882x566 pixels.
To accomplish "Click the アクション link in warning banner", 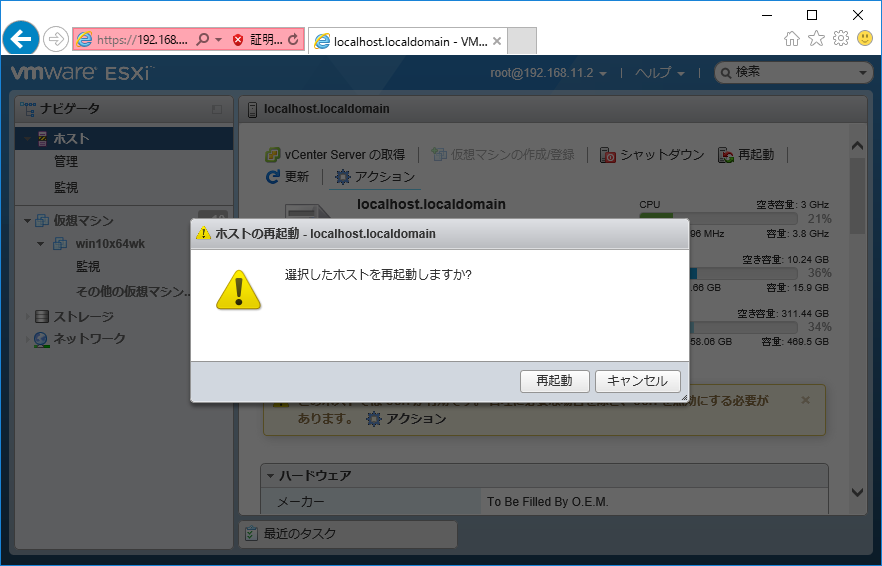I will [406, 419].
